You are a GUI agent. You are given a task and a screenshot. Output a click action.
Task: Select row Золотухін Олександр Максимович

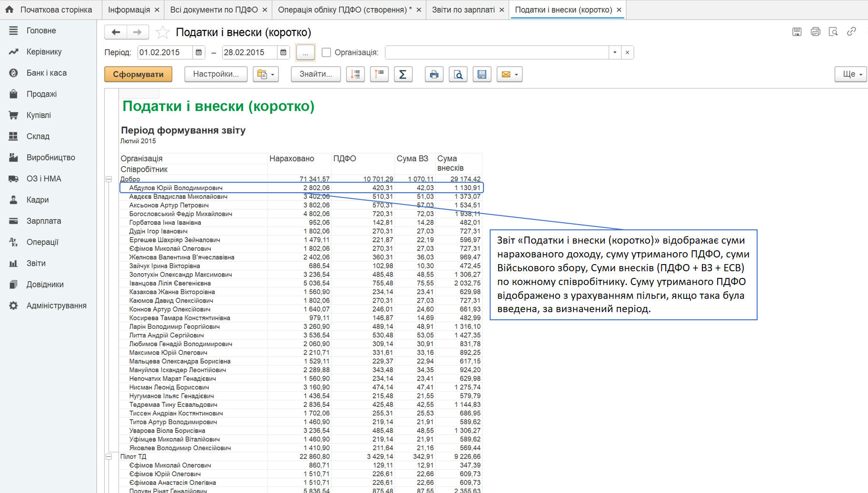[x=301, y=275]
